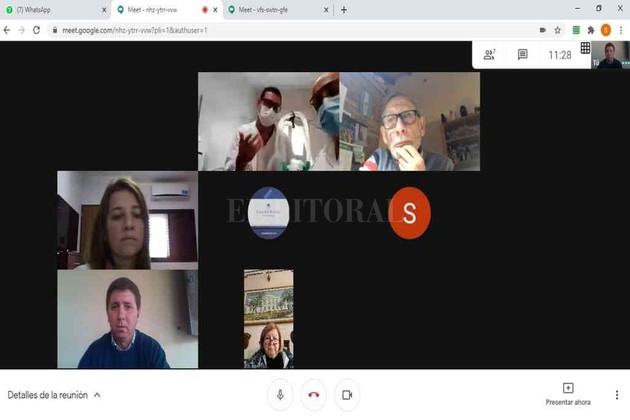Select the orange S participant tile
Screen dimensions: 630x420
(409, 213)
